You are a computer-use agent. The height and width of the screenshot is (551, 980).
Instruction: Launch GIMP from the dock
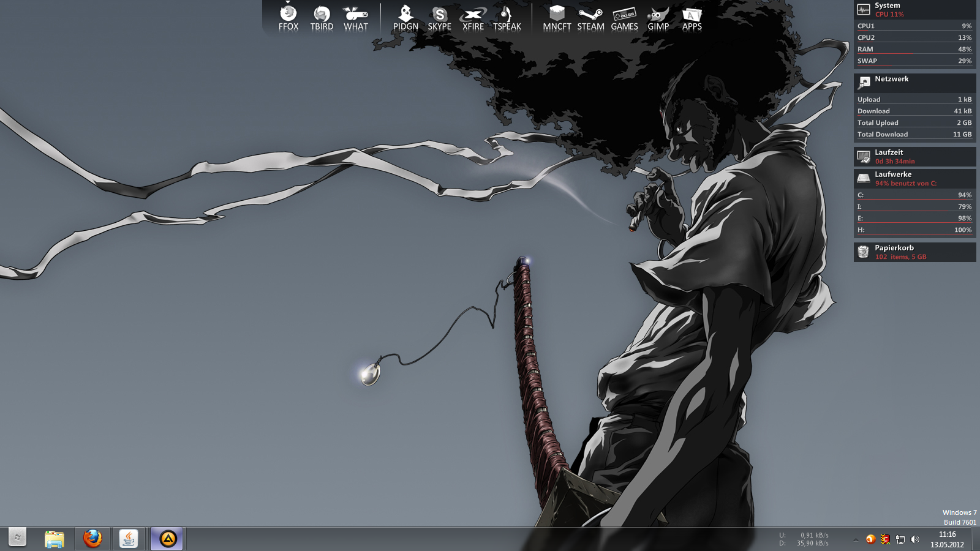pos(658,18)
